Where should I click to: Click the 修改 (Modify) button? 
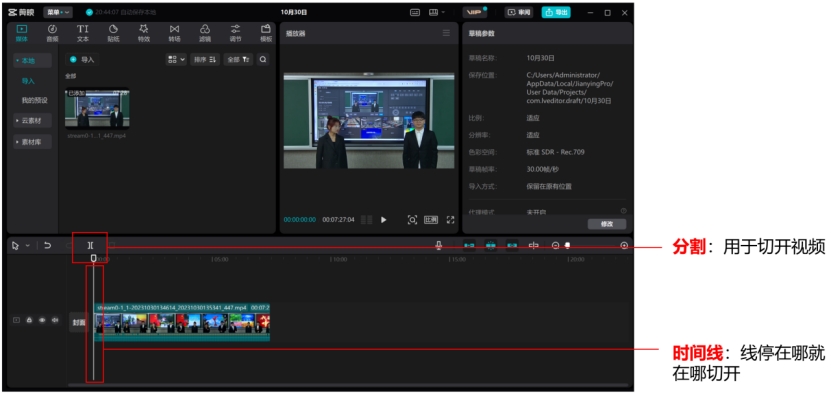pos(607,224)
